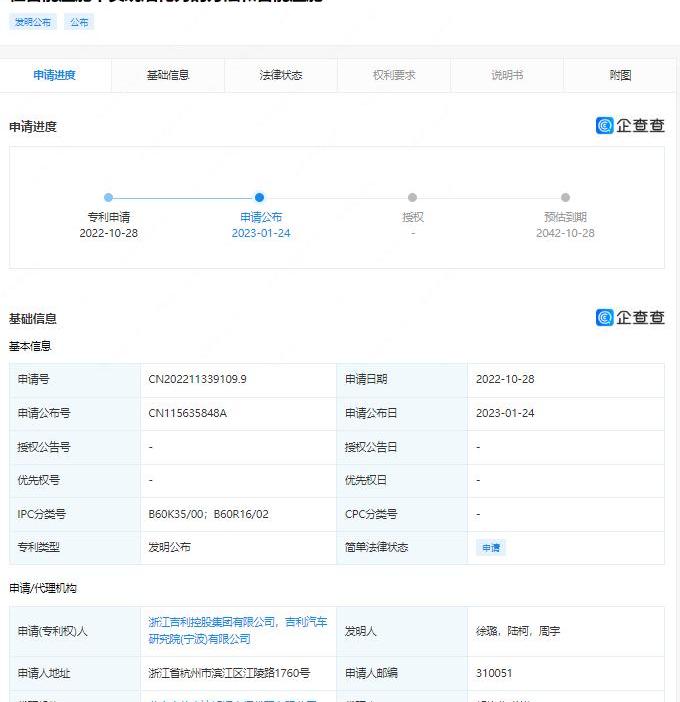Click the 申请公布 timeline dot
The height and width of the screenshot is (702, 680).
coord(259,197)
